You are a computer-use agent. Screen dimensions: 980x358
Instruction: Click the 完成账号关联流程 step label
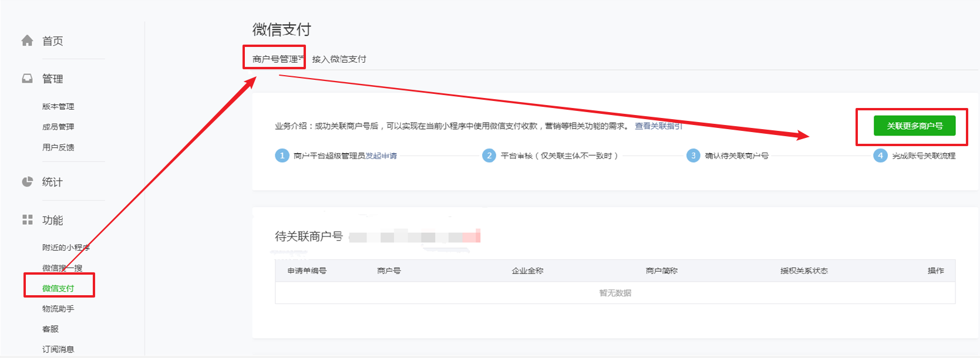pos(924,156)
